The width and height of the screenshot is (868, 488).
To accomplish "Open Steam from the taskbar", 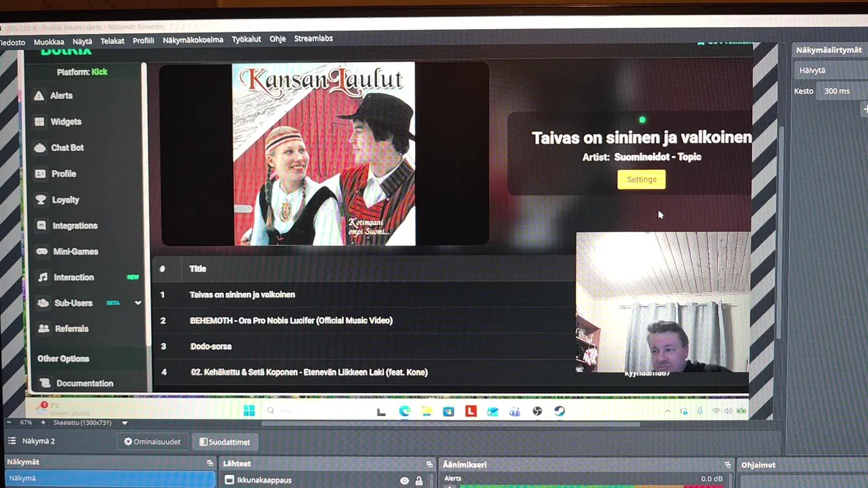I will [x=559, y=411].
